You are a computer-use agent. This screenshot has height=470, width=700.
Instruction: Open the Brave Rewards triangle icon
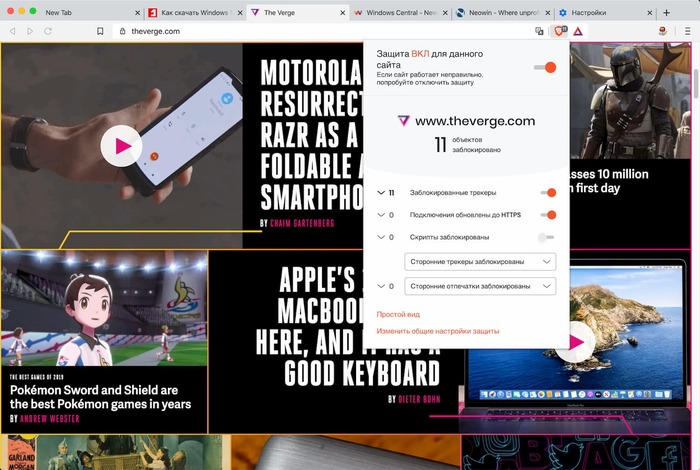578,31
